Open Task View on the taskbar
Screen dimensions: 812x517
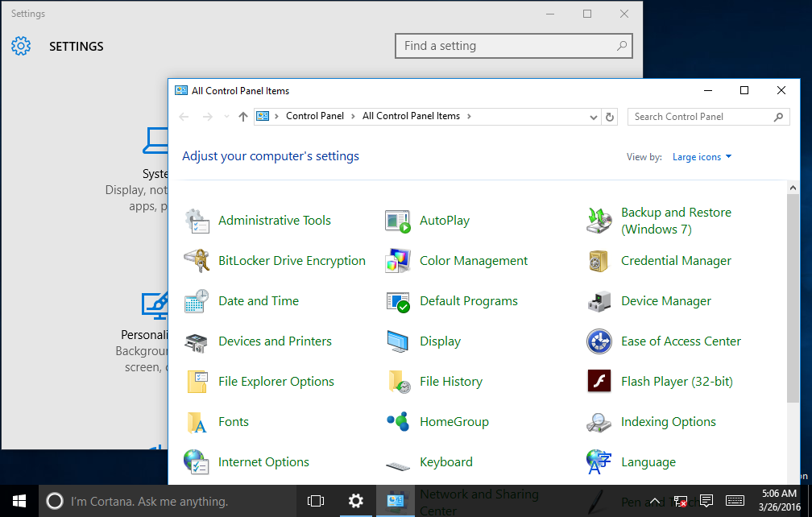point(316,501)
